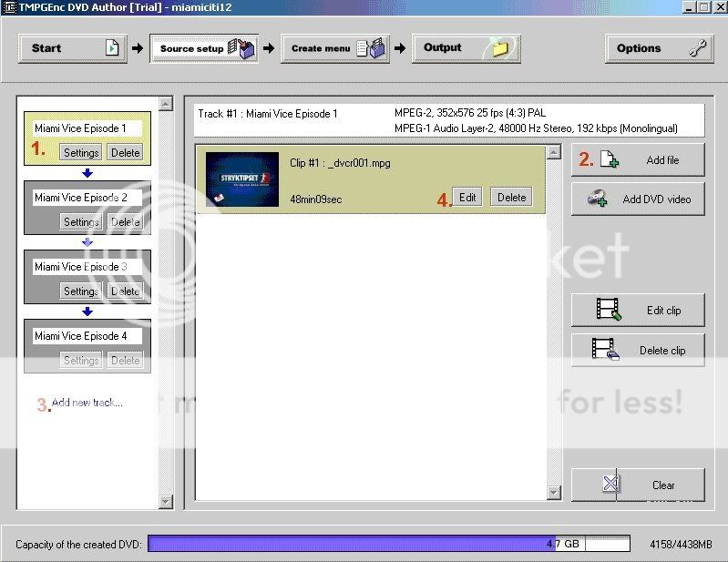Viewport: 728px width, 562px height.
Task: Click the Delete clip film icon
Action: coord(605,350)
